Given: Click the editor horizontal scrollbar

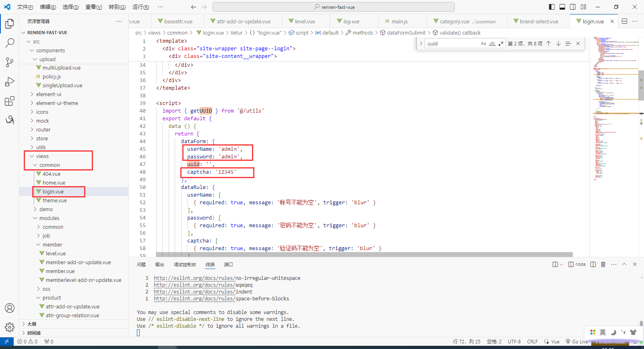Looking at the screenshot, I should pos(364,255).
